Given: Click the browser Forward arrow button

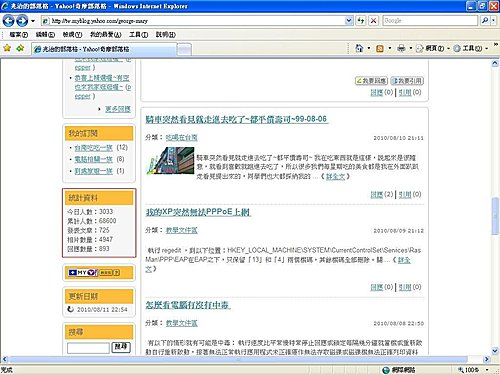Looking at the screenshot, I should 22,21.
